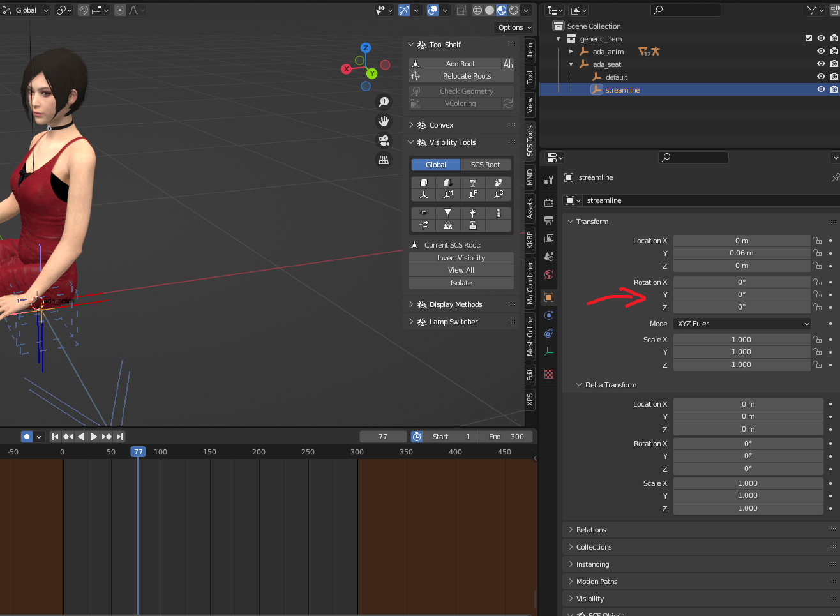Toggle camera view icon in viewport
Screen dimensions: 840x616
384,140
